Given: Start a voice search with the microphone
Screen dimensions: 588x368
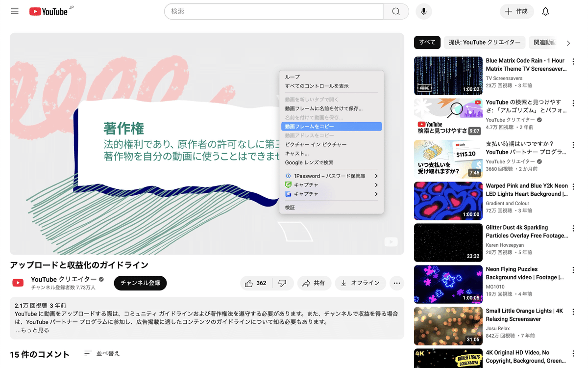Looking at the screenshot, I should pyautogui.click(x=423, y=11).
